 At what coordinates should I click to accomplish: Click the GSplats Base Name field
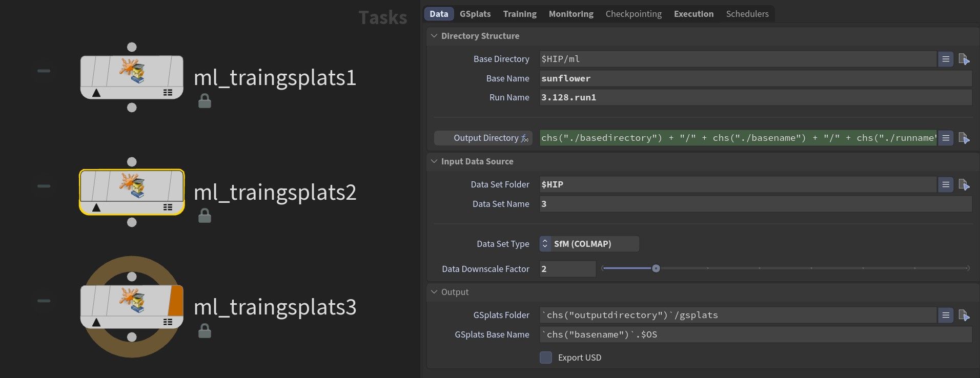tap(756, 334)
